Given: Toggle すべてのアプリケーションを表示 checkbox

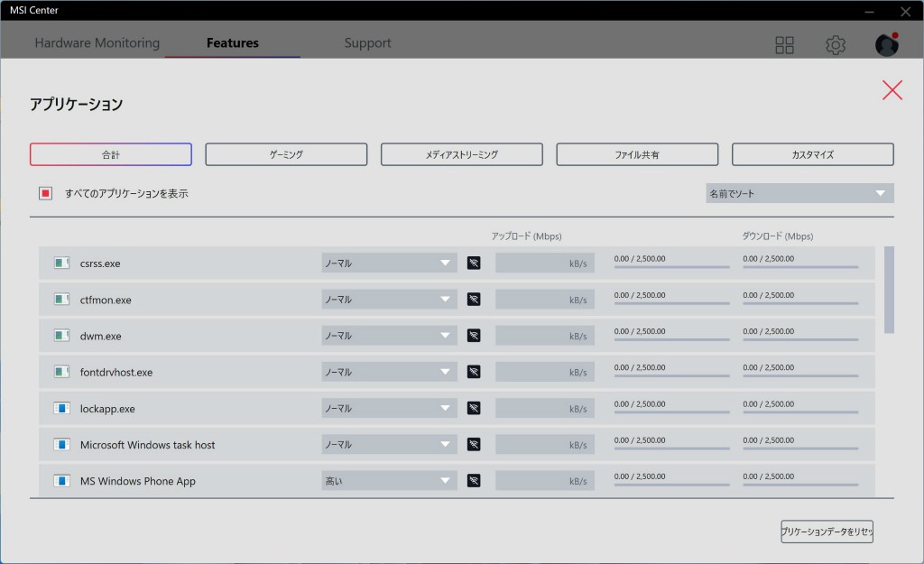Looking at the screenshot, I should [x=45, y=193].
